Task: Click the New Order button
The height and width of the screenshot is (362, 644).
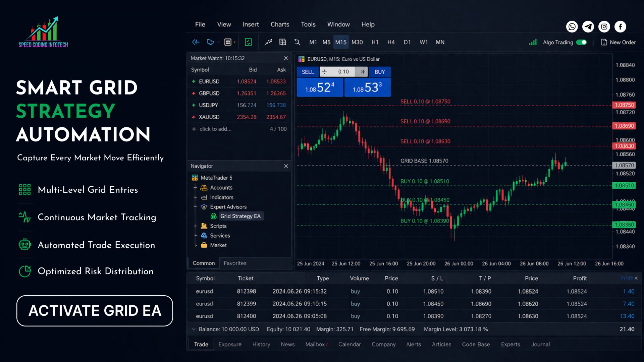Action: (x=618, y=42)
